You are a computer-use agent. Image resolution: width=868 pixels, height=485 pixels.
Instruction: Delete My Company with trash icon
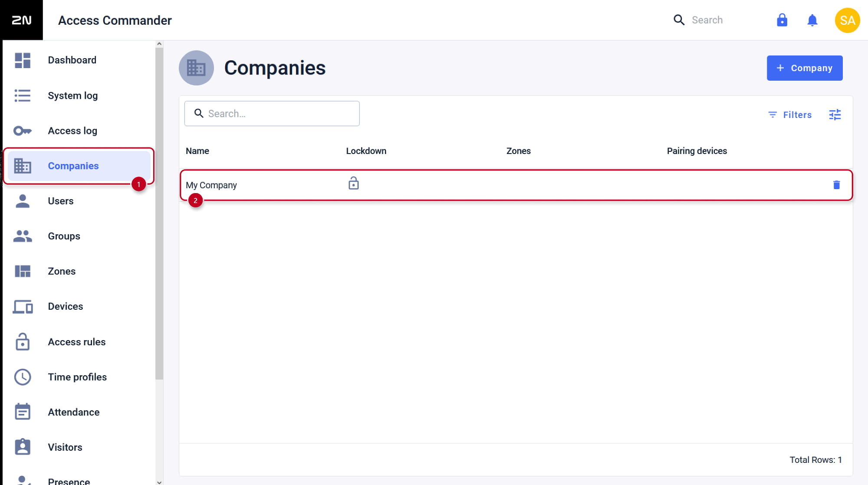(837, 185)
